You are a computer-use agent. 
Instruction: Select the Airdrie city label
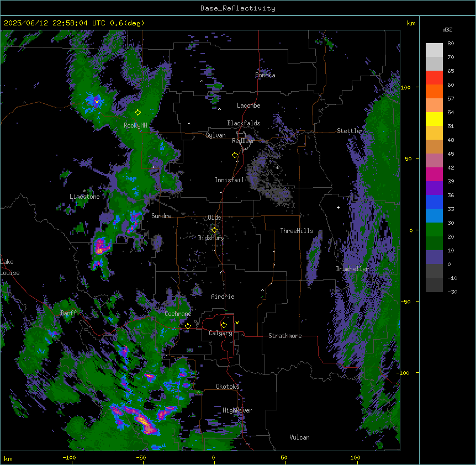(223, 297)
